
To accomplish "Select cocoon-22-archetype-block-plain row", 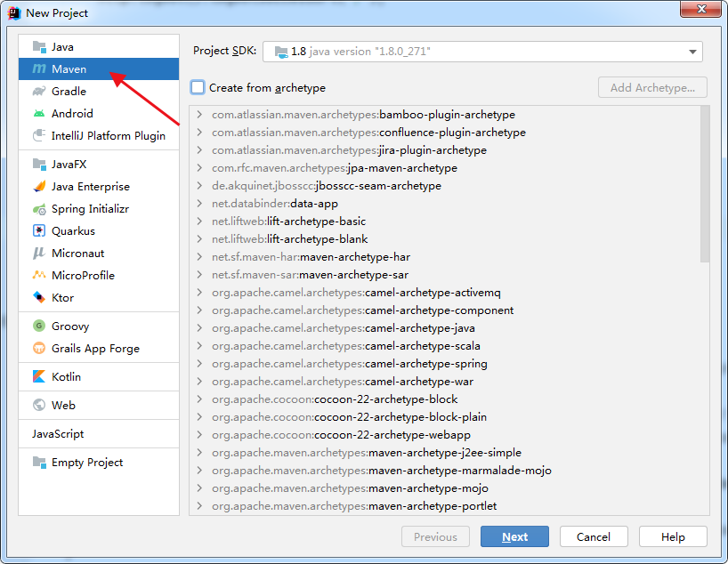I will click(445, 417).
